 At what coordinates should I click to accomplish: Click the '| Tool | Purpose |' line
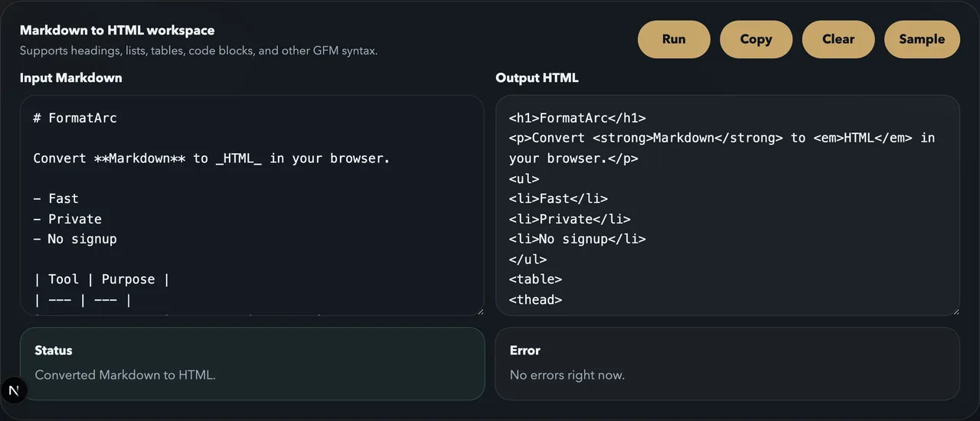(x=102, y=279)
